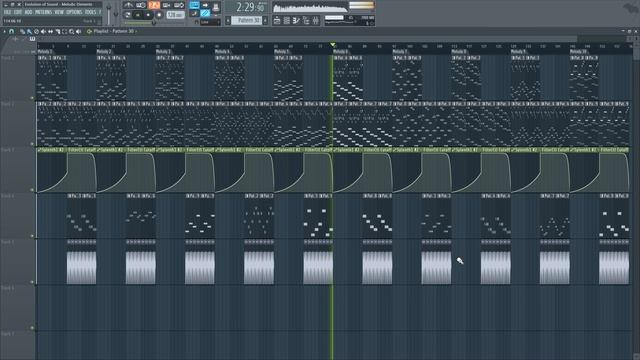The image size is (640, 360).
Task: Stop playback with the stop button
Action: 148,15
